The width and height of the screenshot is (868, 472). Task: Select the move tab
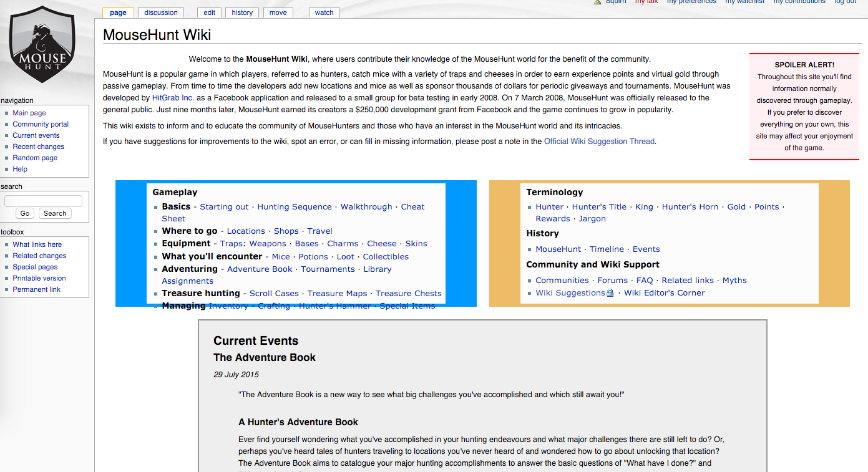tap(278, 12)
